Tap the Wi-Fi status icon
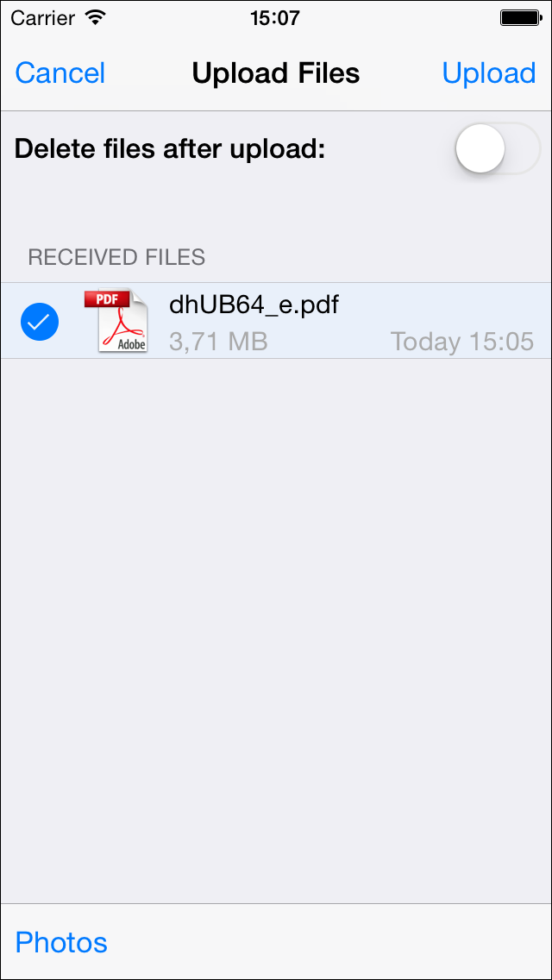Image resolution: width=552 pixels, height=980 pixels. point(95,17)
